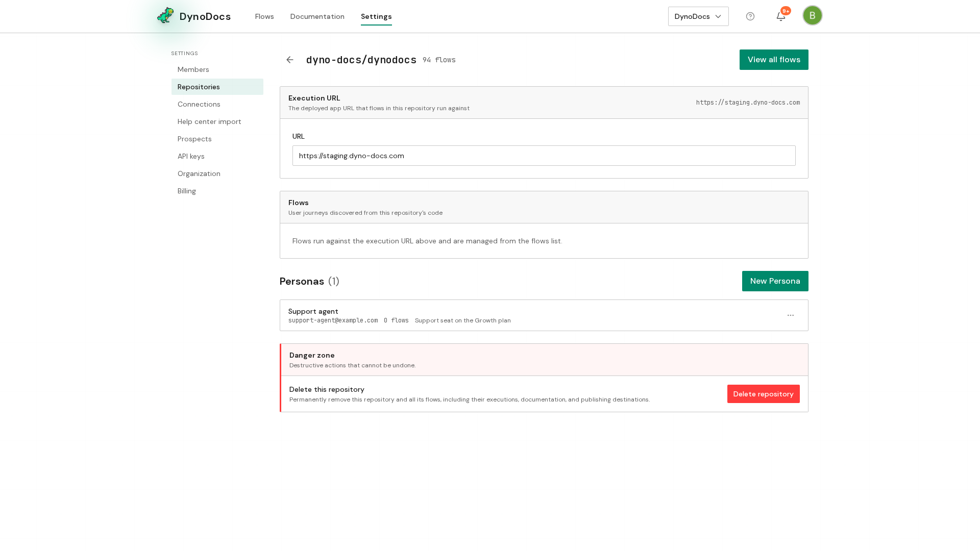
Task: Click the Danger zone heading
Action: point(312,355)
